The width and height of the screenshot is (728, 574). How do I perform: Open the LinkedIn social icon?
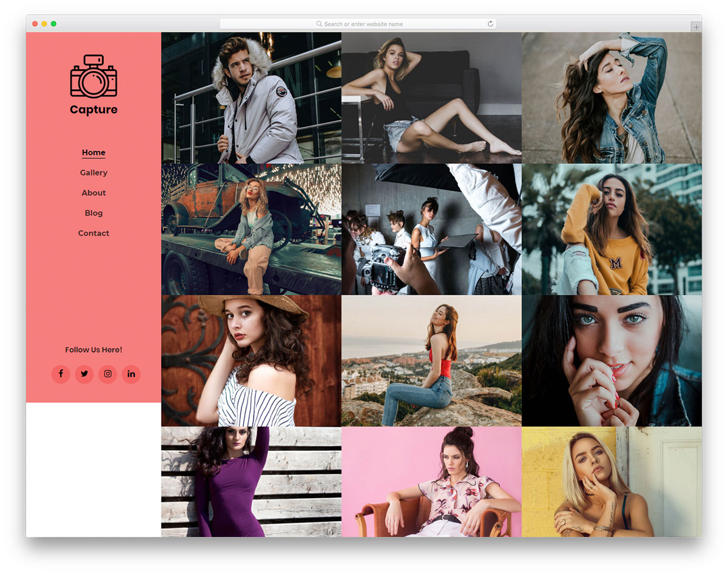pos(131,374)
